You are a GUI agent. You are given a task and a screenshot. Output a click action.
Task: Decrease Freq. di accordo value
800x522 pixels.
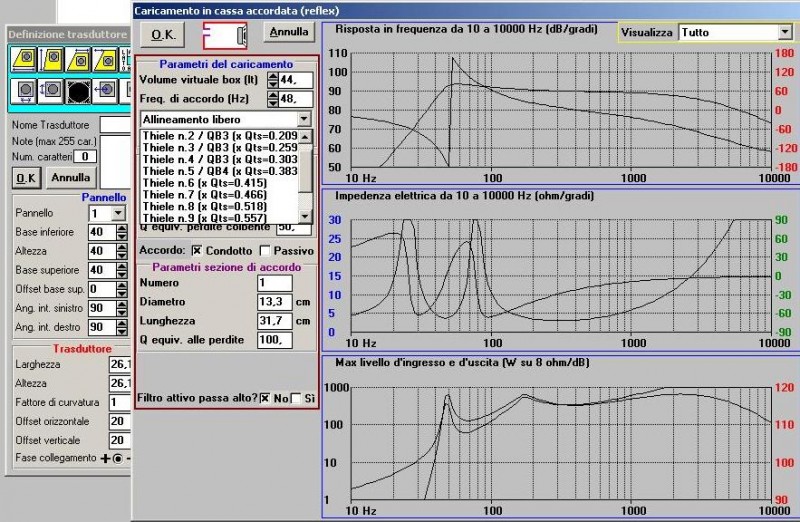click(273, 103)
